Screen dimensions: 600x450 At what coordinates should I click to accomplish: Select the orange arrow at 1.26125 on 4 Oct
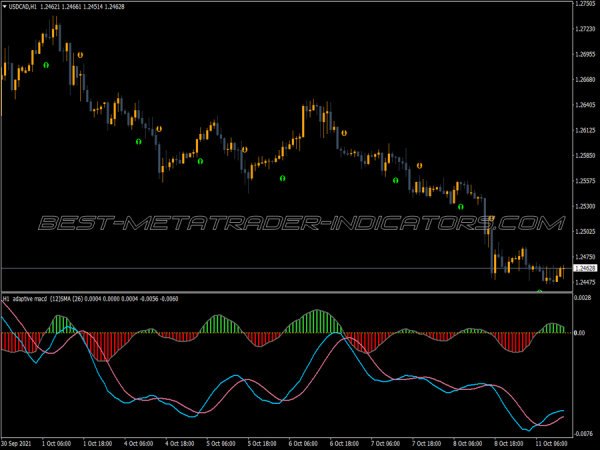pyautogui.click(x=159, y=129)
